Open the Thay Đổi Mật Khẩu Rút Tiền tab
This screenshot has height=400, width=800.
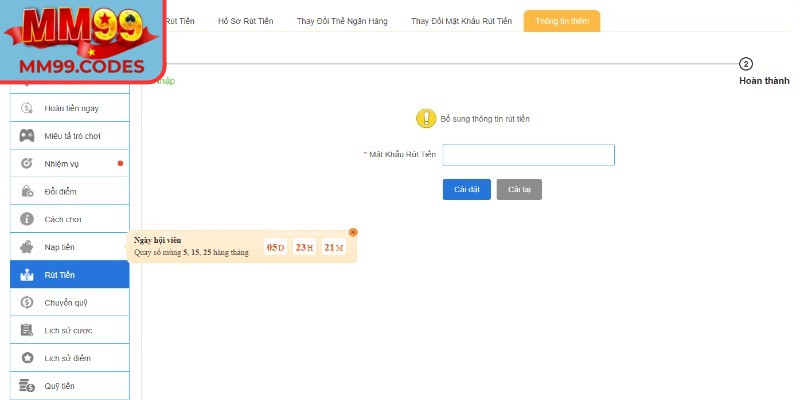point(461,21)
